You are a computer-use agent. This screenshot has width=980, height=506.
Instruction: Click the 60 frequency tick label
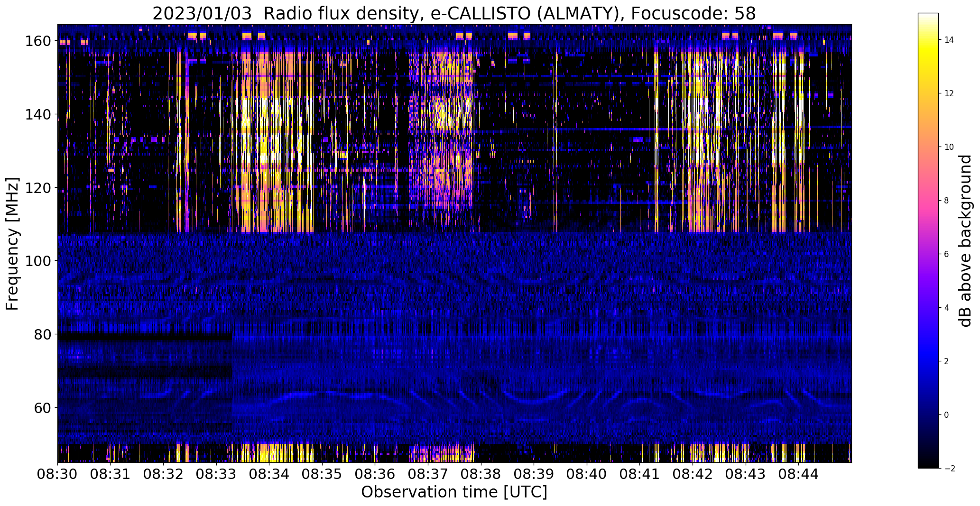point(42,407)
